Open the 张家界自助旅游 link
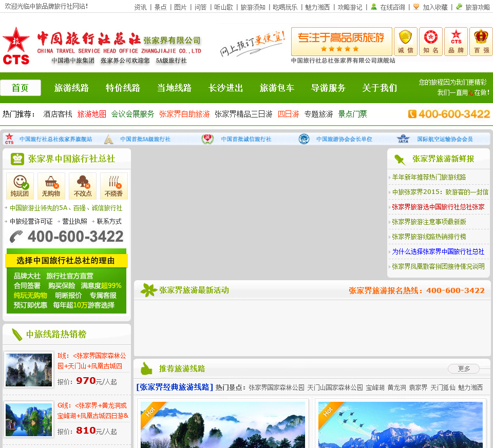493x448 pixels. click(x=184, y=114)
